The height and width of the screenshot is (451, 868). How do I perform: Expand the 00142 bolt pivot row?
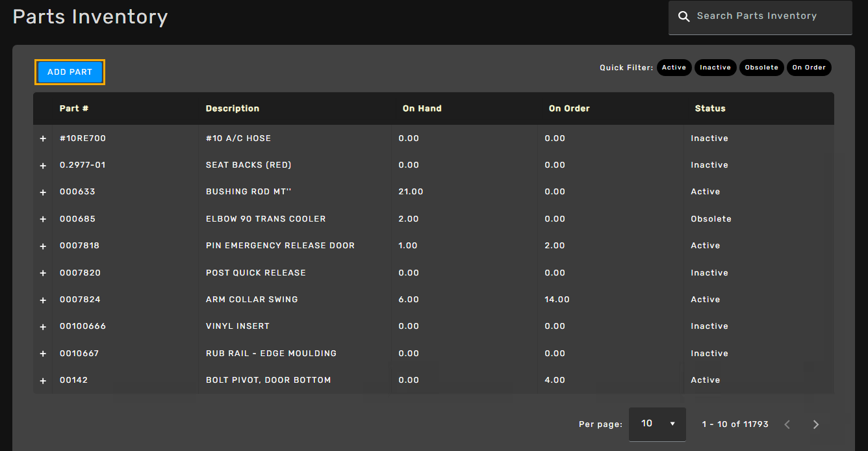pyautogui.click(x=43, y=381)
